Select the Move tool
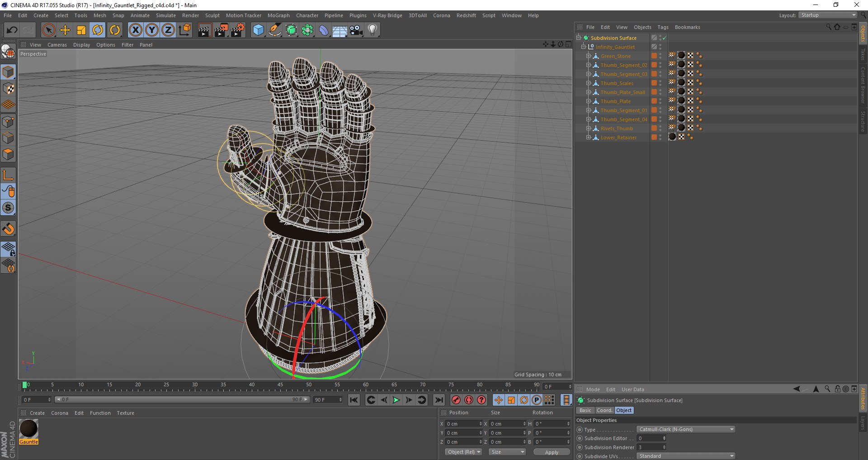 point(65,30)
